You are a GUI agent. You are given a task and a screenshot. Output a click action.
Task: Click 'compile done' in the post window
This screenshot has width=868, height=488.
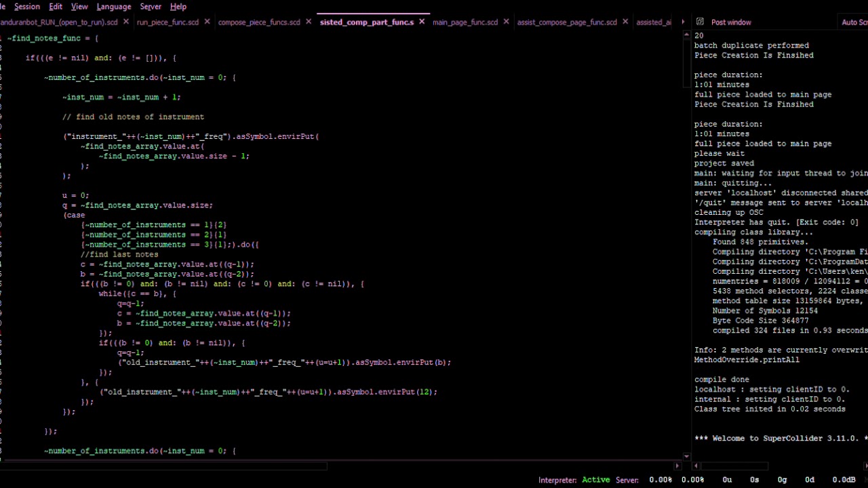pyautogui.click(x=722, y=380)
